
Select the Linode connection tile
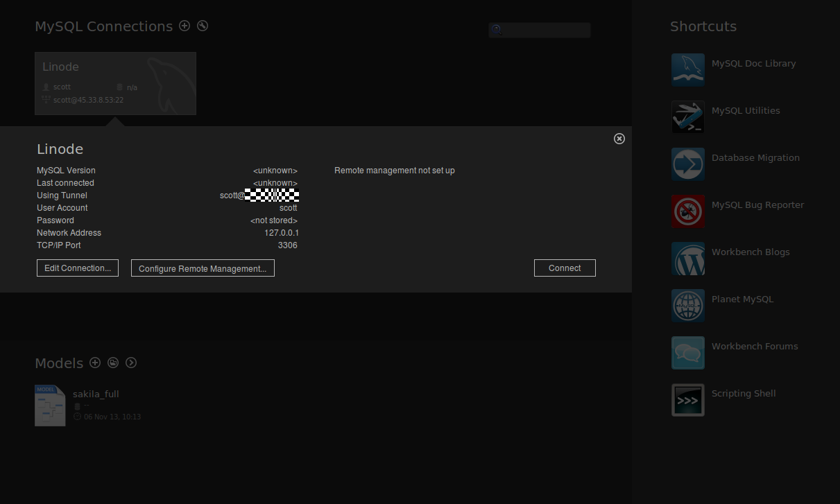(115, 83)
